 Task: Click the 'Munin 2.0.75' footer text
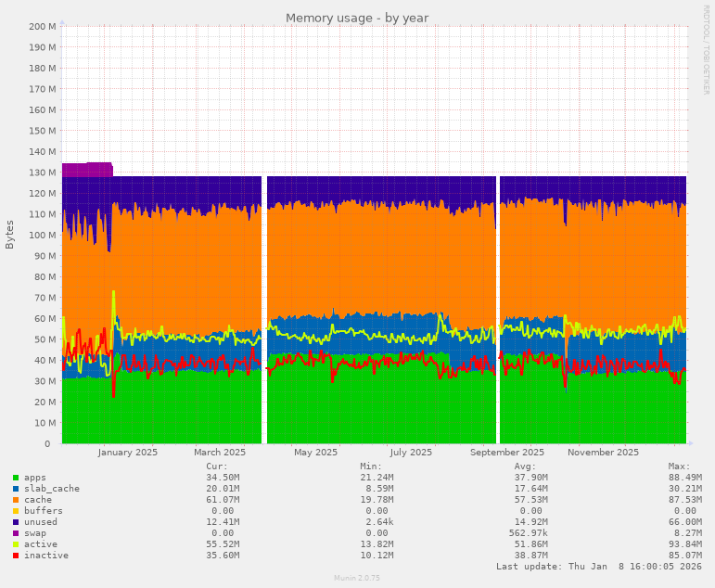point(357,578)
